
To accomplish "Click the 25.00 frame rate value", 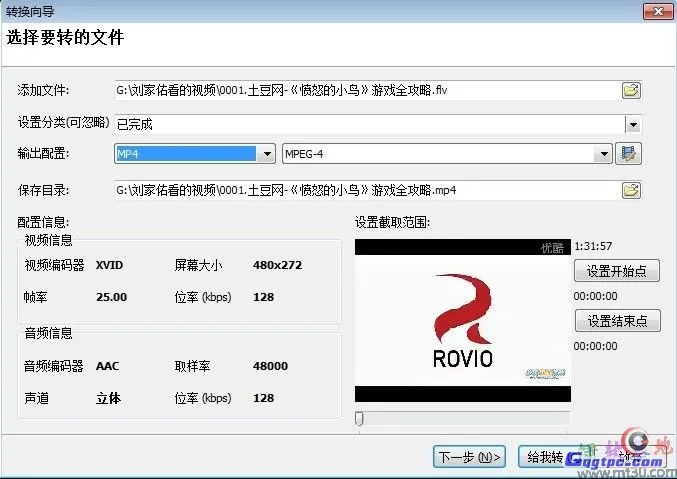I will pyautogui.click(x=111, y=297).
